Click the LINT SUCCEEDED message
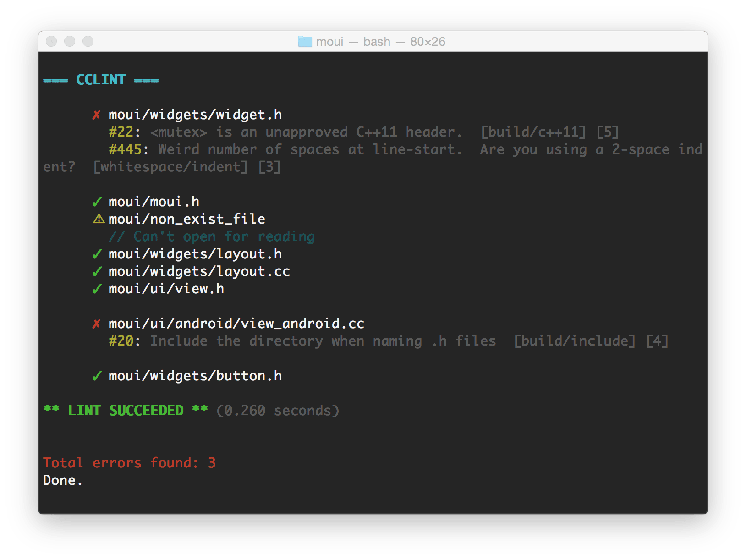This screenshot has width=746, height=560. [126, 411]
